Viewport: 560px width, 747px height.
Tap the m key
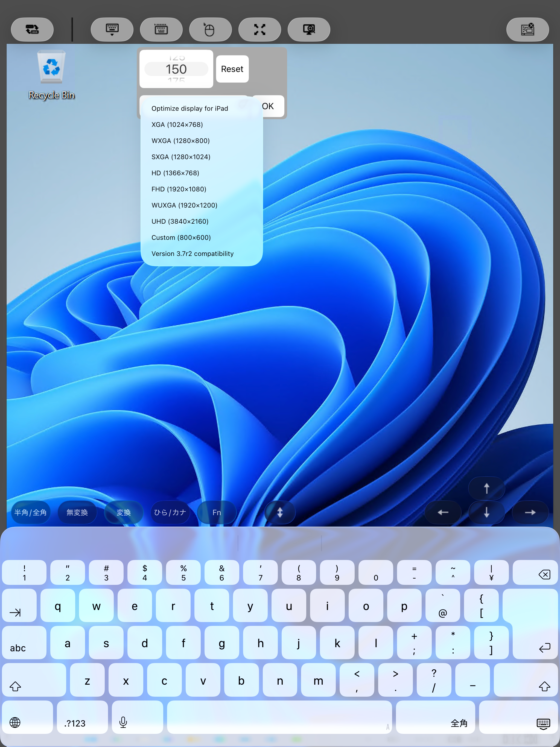pos(318,680)
